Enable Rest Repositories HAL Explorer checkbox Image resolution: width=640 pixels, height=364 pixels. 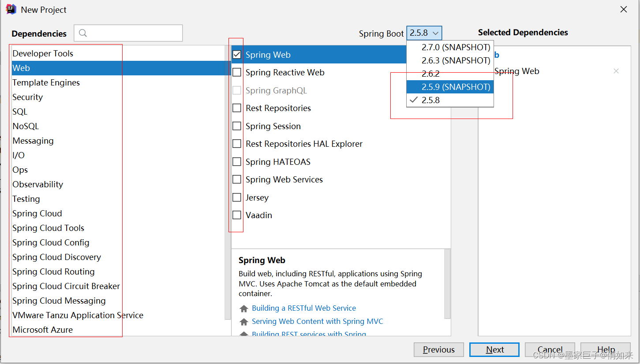237,144
